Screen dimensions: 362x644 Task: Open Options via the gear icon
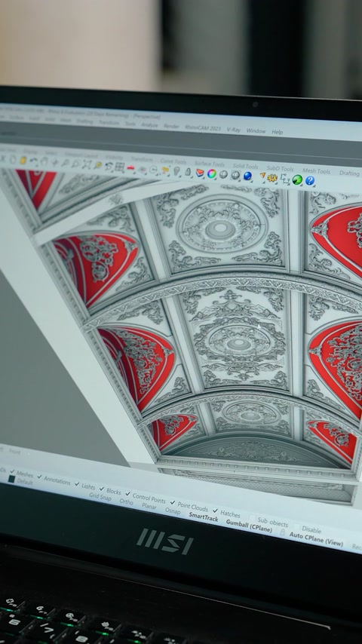pyautogui.click(x=272, y=178)
